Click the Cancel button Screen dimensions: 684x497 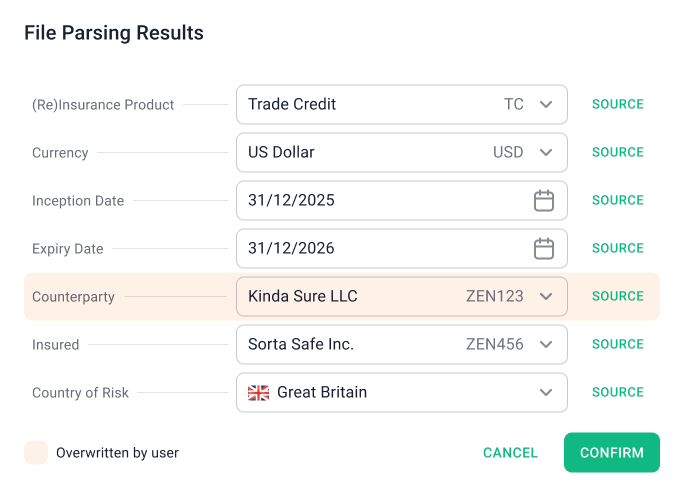510,453
